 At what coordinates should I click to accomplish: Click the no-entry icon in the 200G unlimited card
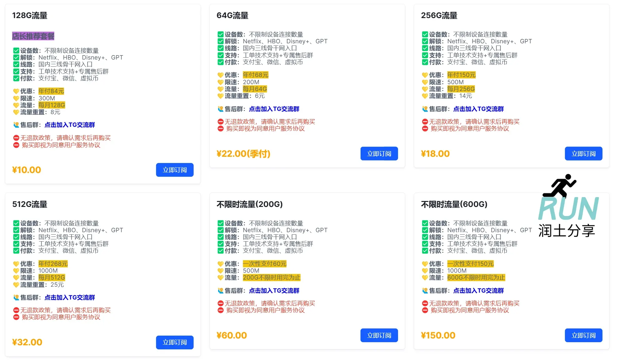click(220, 303)
